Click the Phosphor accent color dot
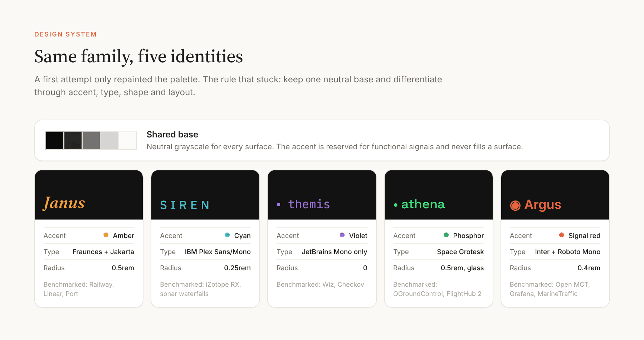Screen dimensions: 644x340 tap(446, 235)
